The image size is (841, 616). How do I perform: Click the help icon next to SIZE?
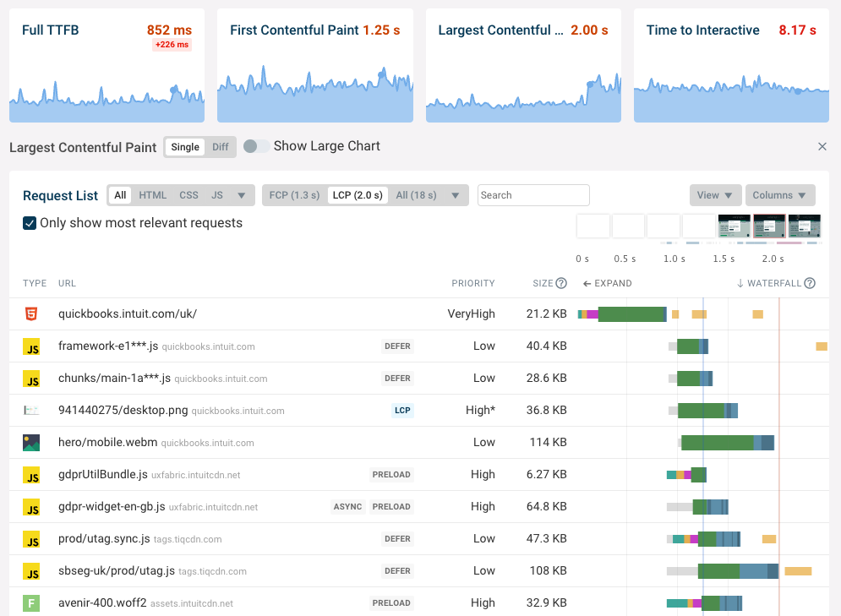pos(561,283)
